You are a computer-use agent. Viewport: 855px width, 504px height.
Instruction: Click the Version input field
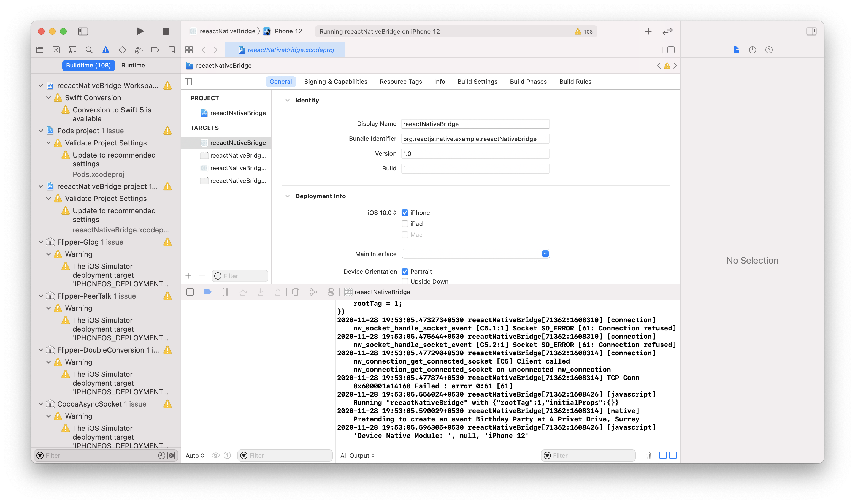click(475, 153)
